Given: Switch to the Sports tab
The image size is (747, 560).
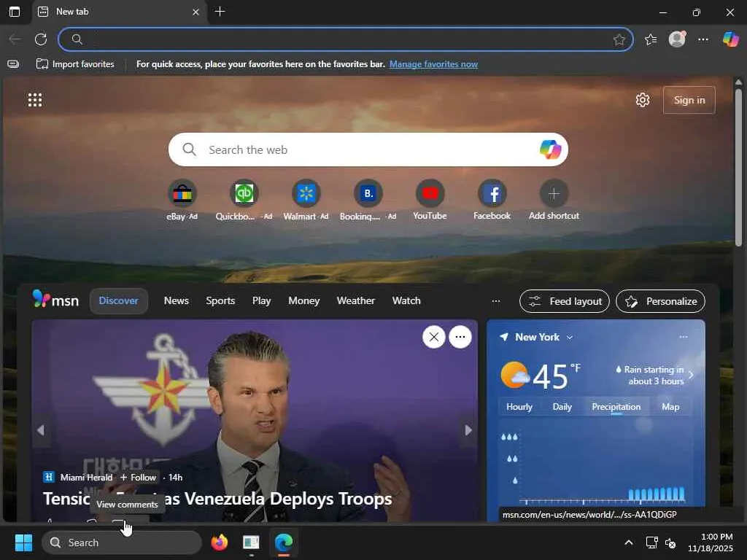Looking at the screenshot, I should pyautogui.click(x=220, y=301).
